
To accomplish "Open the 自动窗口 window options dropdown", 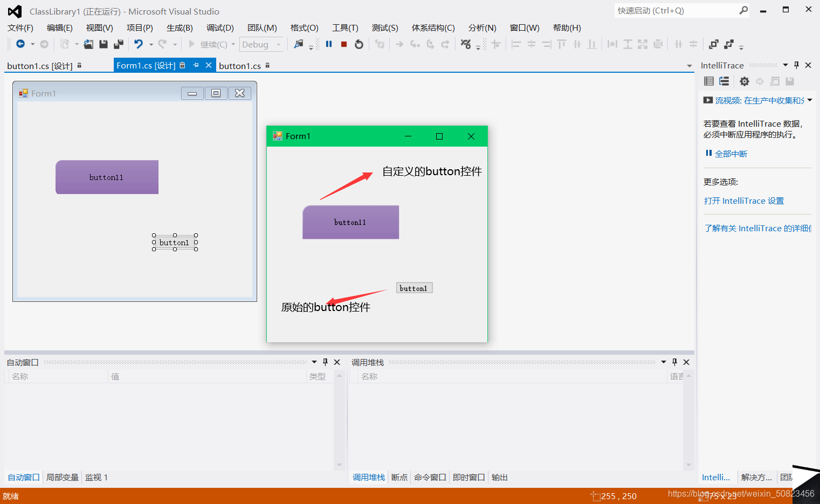I will click(314, 362).
